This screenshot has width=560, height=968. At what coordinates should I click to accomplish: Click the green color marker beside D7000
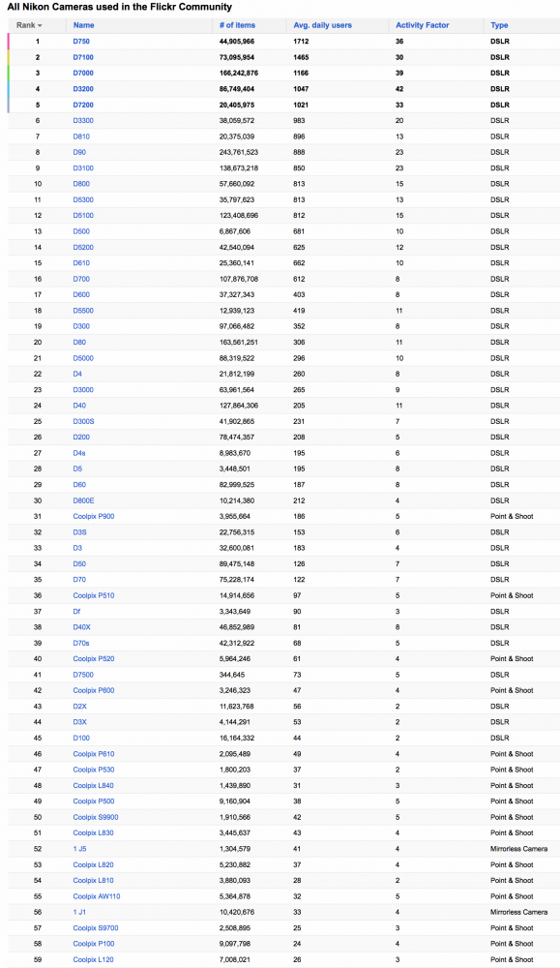coord(9,73)
